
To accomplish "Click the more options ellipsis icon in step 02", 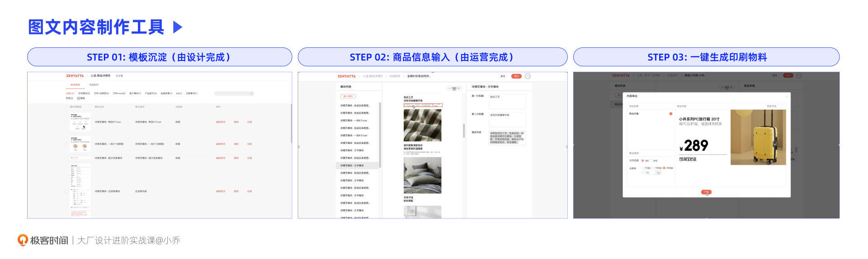I will click(x=527, y=76).
